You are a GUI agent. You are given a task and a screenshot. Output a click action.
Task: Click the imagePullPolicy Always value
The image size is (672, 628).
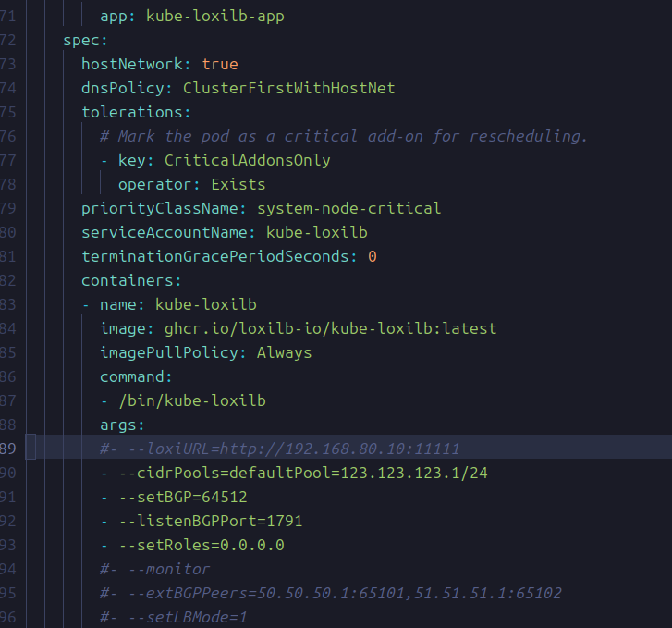284,352
